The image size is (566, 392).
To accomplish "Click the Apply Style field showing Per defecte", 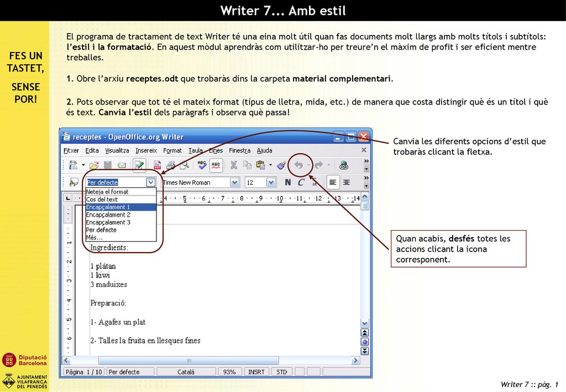I will (116, 182).
